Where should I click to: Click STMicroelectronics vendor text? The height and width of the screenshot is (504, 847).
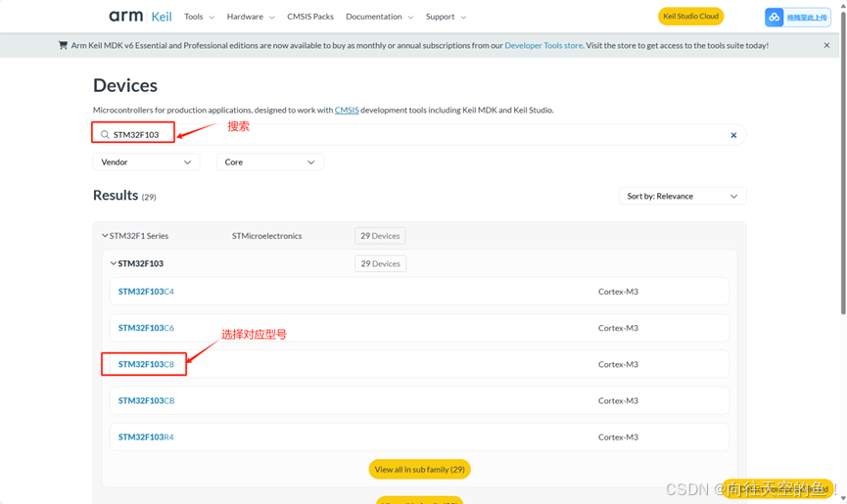267,236
